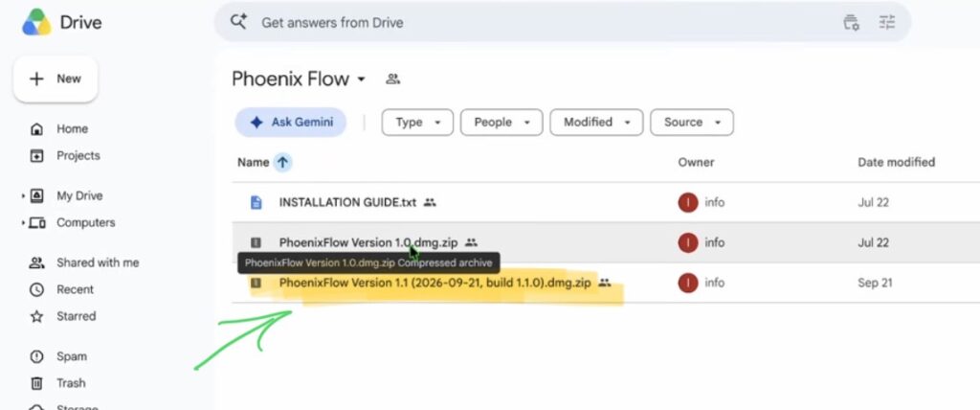Click the My Drive icon
Screen dimensions: 980x410
(x=37, y=196)
